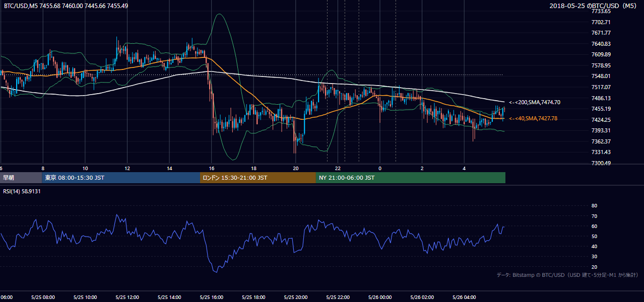Click the RSI level 70 label
Screen dimensions: 644x302
594,216
